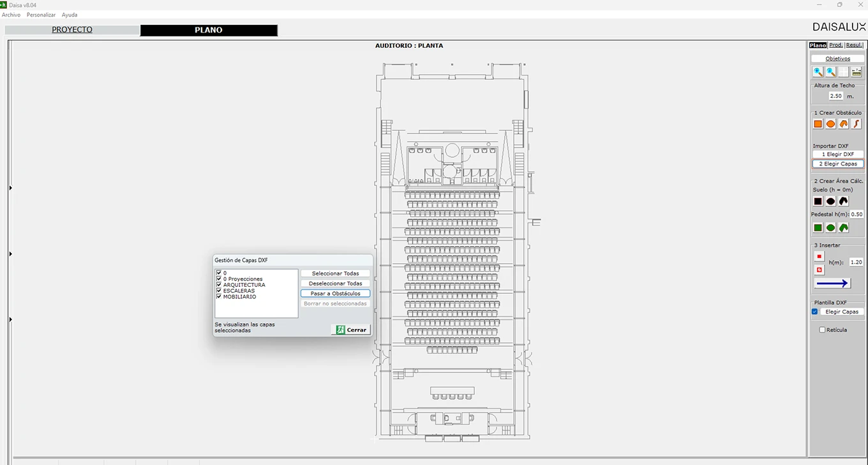Viewport: 868px width, 465px height.
Task: Select the orange polyline obstacle tool
Action: click(x=857, y=124)
